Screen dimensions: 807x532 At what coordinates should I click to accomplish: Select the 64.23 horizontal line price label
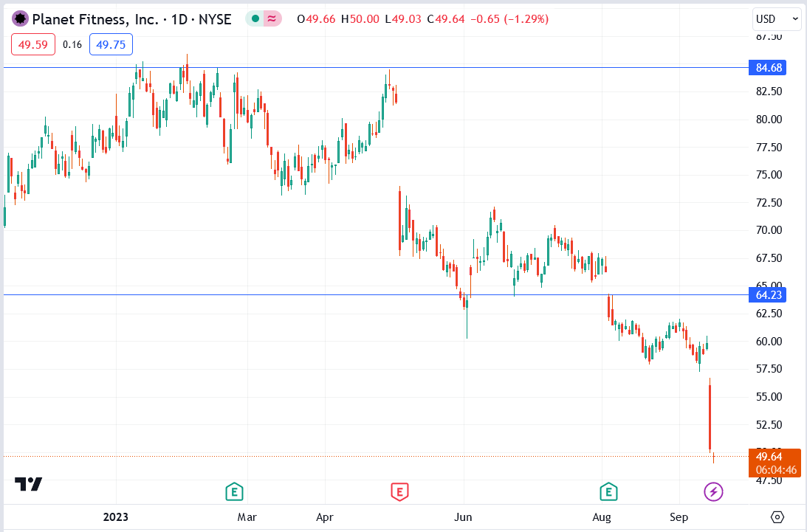(767, 295)
